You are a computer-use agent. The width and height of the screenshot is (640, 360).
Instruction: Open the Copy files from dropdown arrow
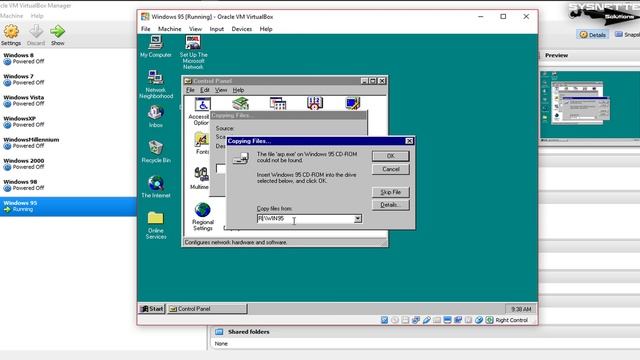358,219
